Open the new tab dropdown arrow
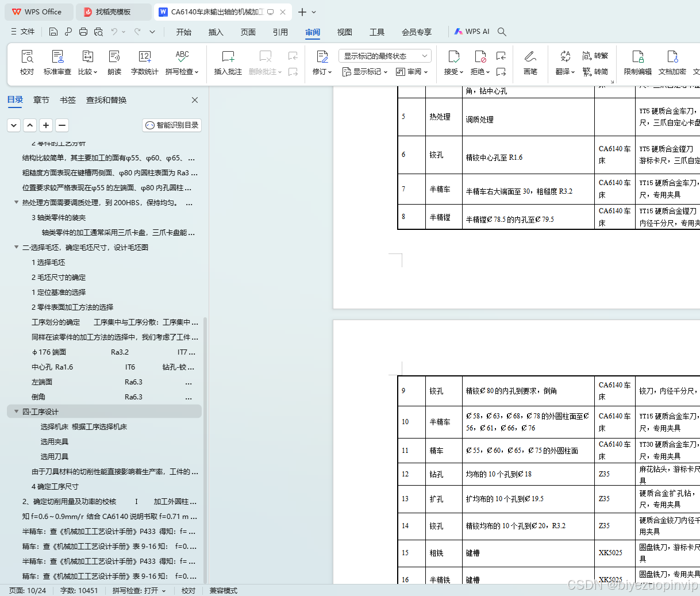This screenshot has width=700, height=596. (314, 12)
